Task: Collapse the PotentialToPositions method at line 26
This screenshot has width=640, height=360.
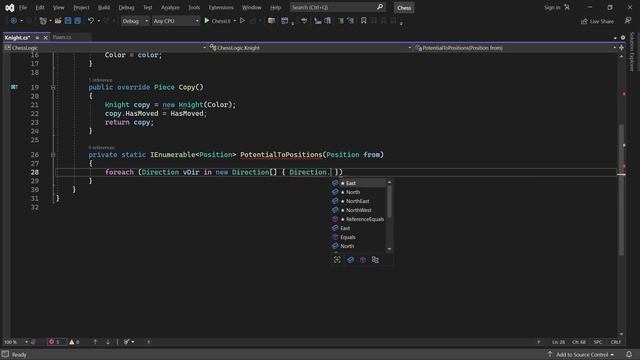Action: tap(53, 155)
